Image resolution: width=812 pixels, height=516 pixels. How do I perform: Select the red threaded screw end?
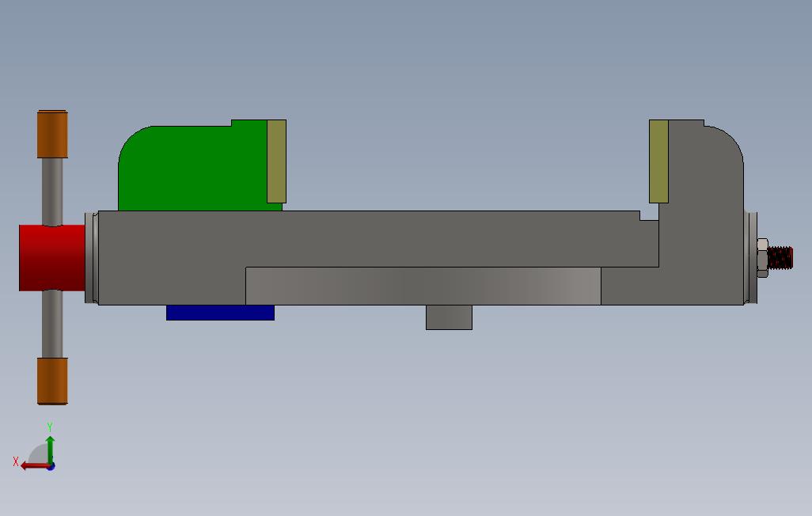pos(780,258)
